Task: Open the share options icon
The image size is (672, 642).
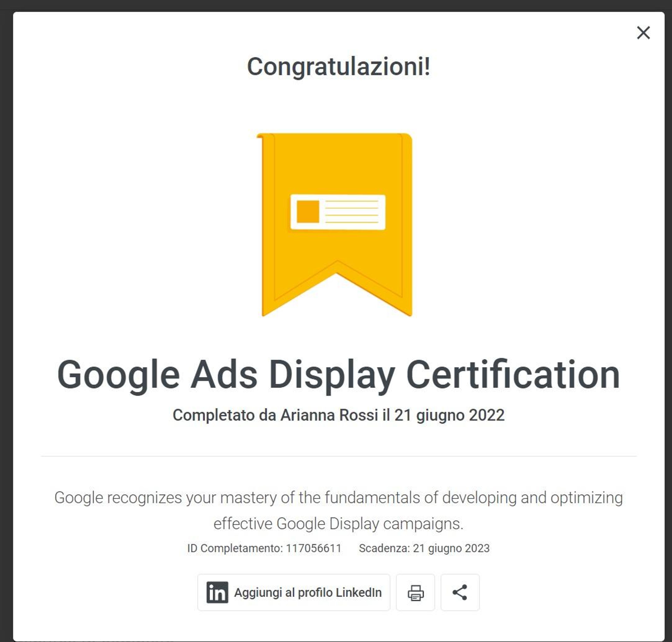Action: (x=460, y=592)
